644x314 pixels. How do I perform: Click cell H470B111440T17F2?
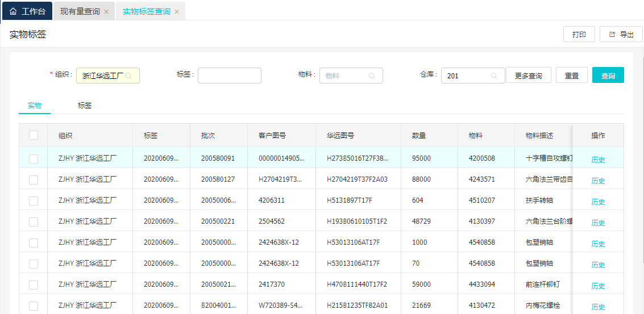[x=357, y=284]
